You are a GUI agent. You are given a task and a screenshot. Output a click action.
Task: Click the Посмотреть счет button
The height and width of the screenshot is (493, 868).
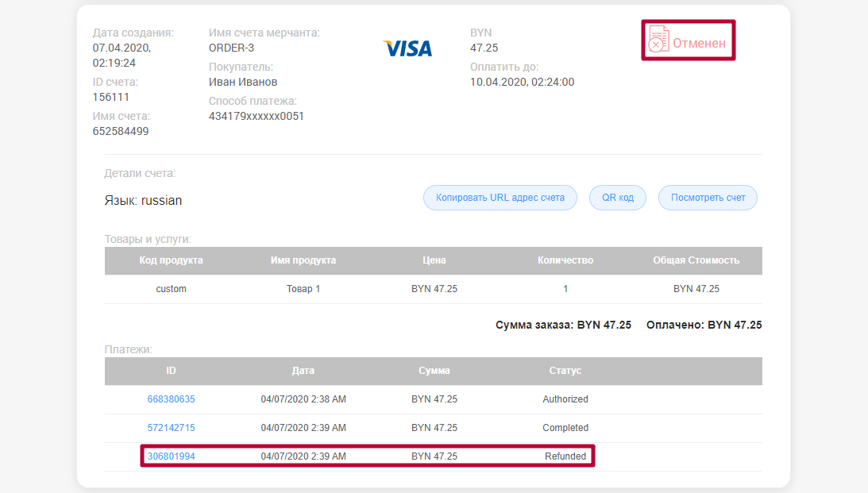coord(708,198)
